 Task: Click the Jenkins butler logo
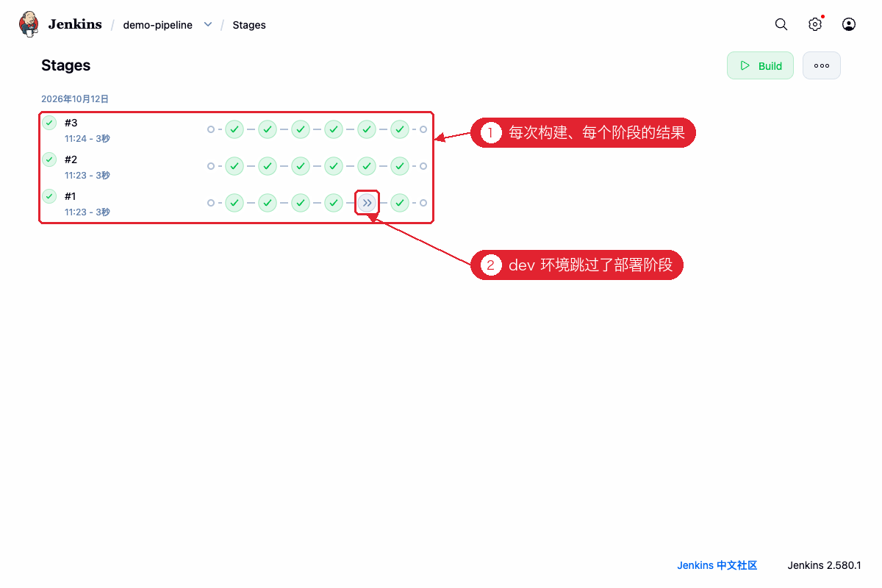click(x=29, y=24)
